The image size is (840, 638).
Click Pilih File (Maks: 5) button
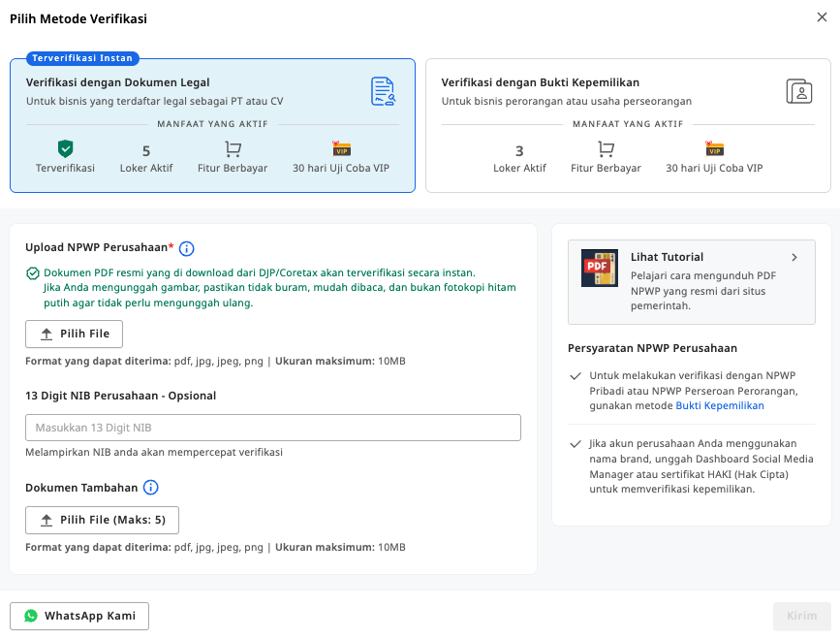[103, 520]
